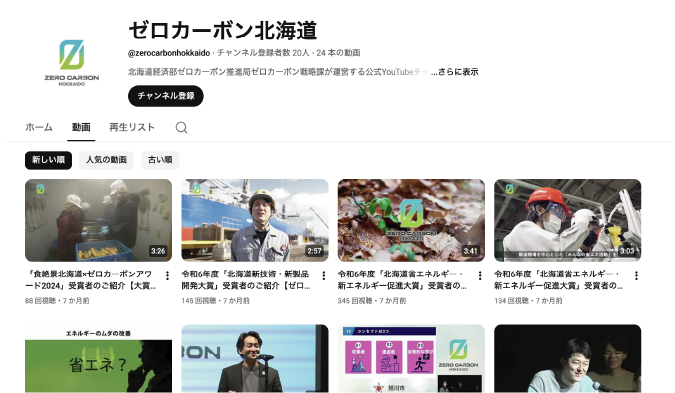
Task: Open the 3:03 red helmet worker thumbnail
Action: tap(567, 220)
